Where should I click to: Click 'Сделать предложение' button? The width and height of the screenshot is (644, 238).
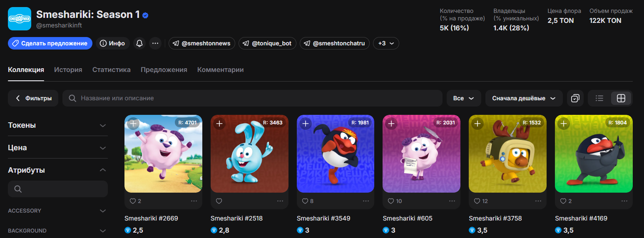coord(50,43)
